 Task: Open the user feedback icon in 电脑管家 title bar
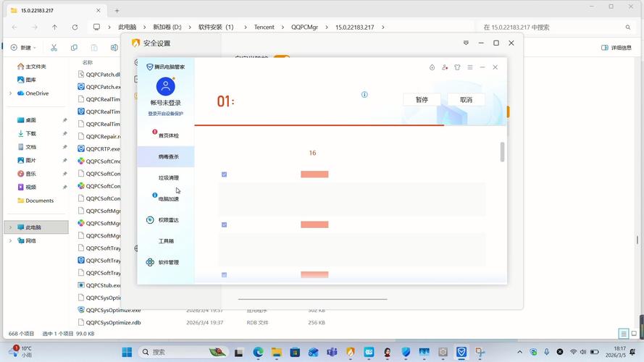click(445, 67)
